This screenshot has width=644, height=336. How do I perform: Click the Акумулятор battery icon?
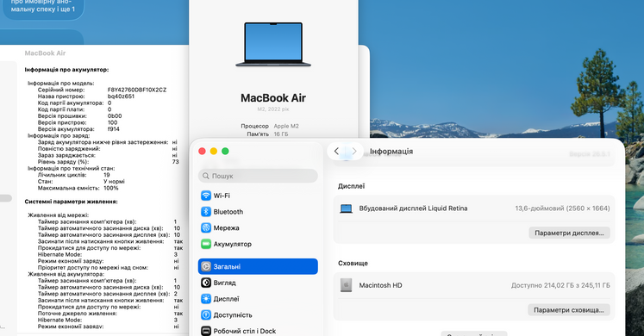[x=206, y=244]
